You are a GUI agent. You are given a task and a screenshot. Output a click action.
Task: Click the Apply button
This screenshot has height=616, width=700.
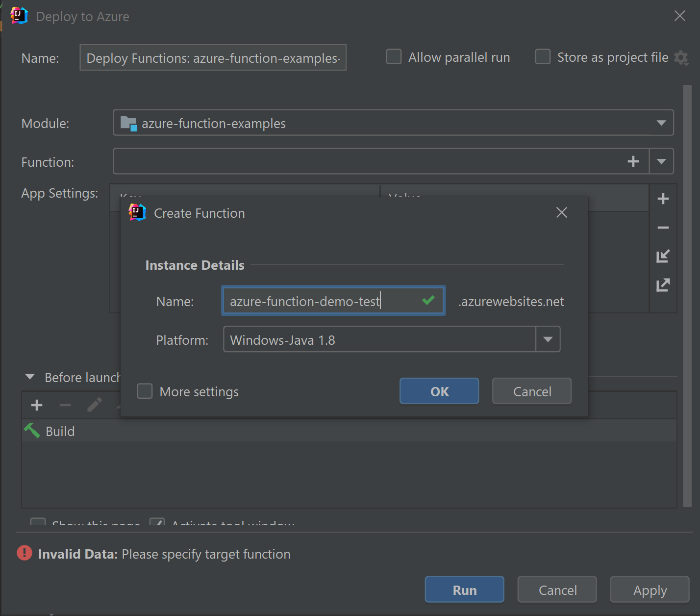(x=650, y=590)
